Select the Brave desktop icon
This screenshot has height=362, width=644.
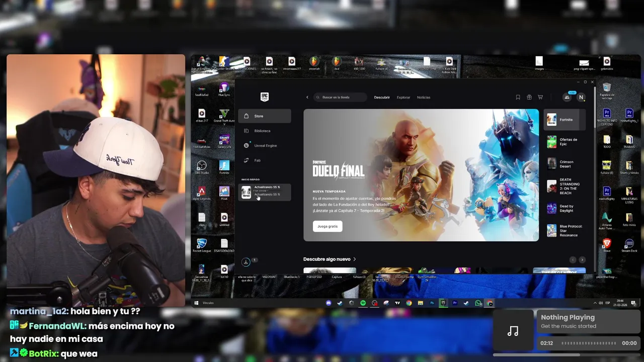pyautogui.click(x=607, y=245)
